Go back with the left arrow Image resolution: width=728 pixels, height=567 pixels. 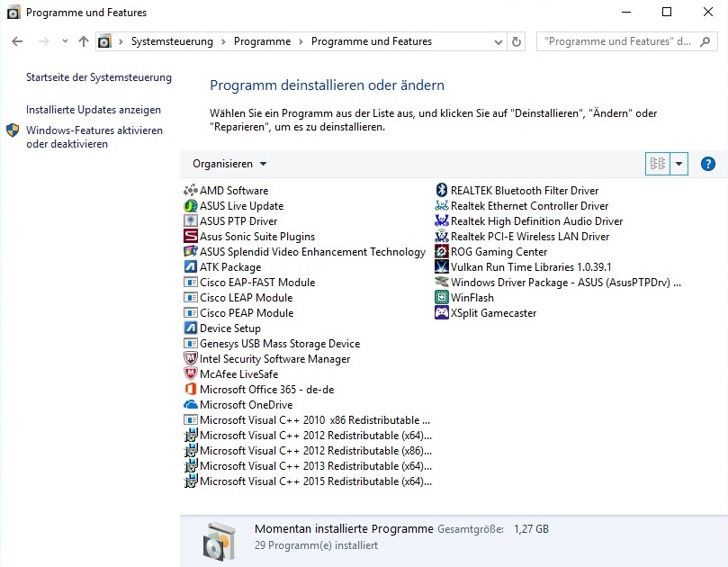pos(17,41)
